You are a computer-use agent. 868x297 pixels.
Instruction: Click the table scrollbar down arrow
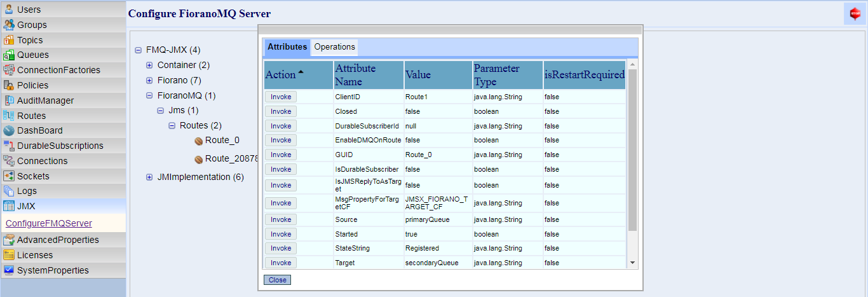pyautogui.click(x=632, y=263)
